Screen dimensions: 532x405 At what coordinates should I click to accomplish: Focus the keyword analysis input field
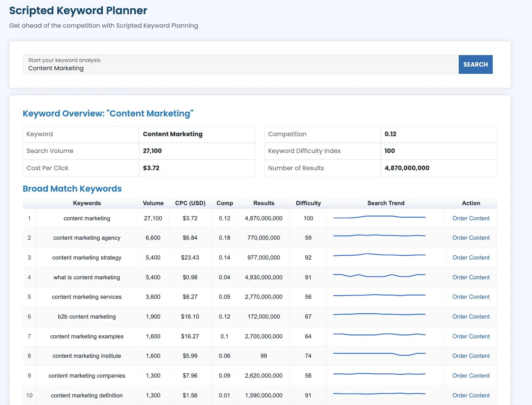click(241, 65)
